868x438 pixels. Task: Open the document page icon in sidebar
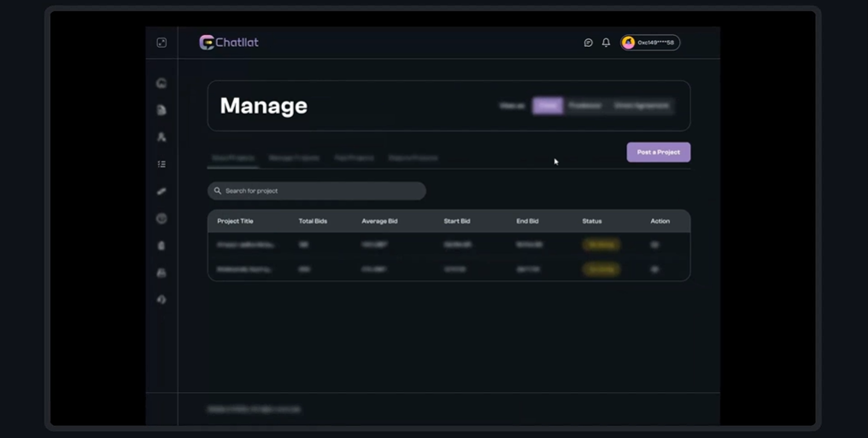point(161,110)
